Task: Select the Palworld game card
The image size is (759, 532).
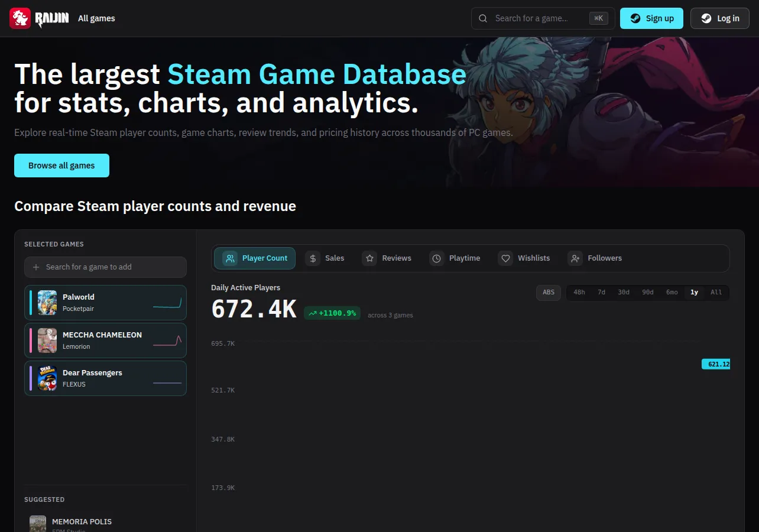Action: coord(105,303)
